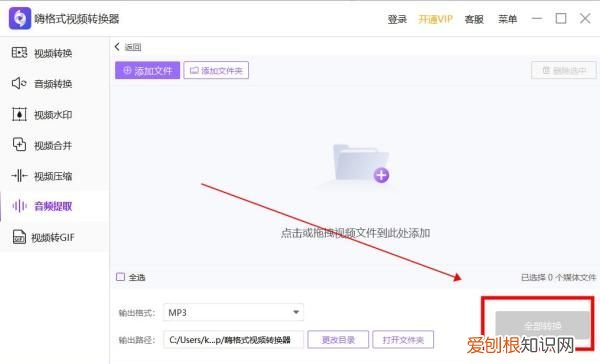Viewport: 600px width, 364px height.
Task: Click the 视频水印 droplet icon
Action: [19, 114]
